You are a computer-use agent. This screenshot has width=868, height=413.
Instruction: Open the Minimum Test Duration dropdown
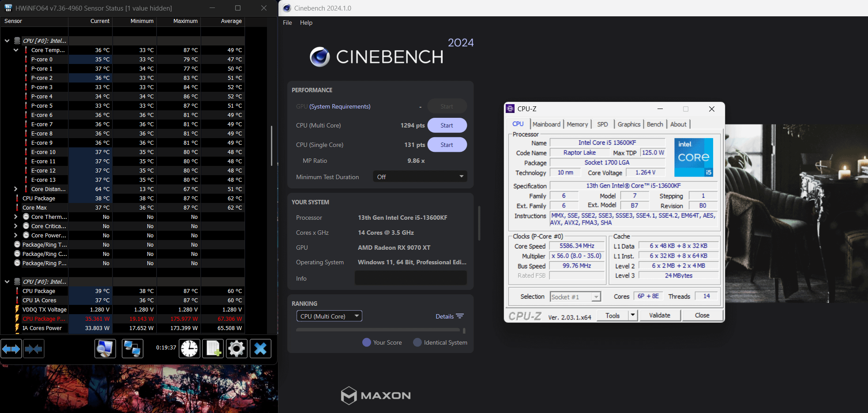pyautogui.click(x=420, y=177)
